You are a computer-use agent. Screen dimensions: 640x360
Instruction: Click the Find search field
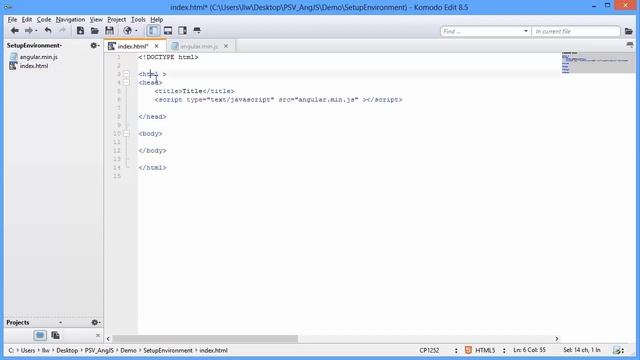(481, 31)
